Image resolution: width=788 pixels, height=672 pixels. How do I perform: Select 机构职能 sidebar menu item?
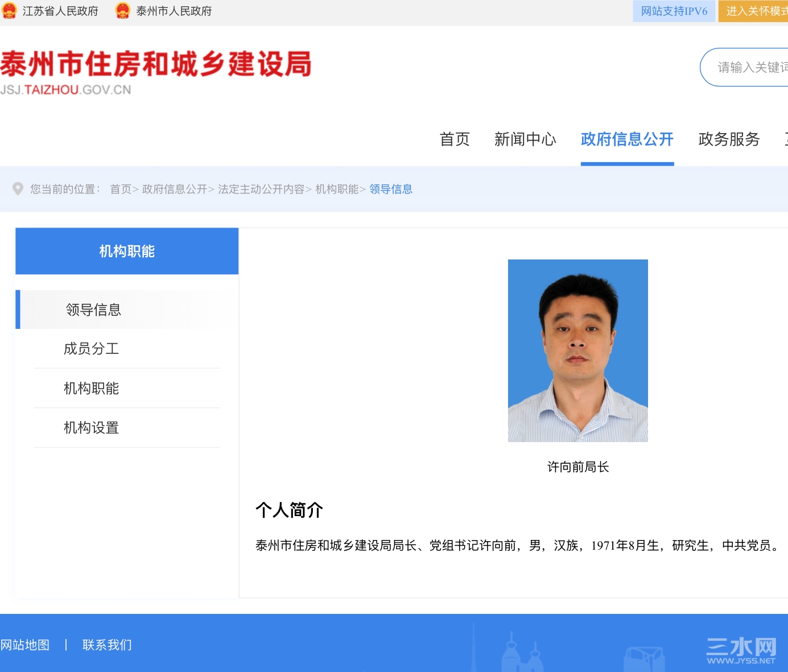[127, 388]
